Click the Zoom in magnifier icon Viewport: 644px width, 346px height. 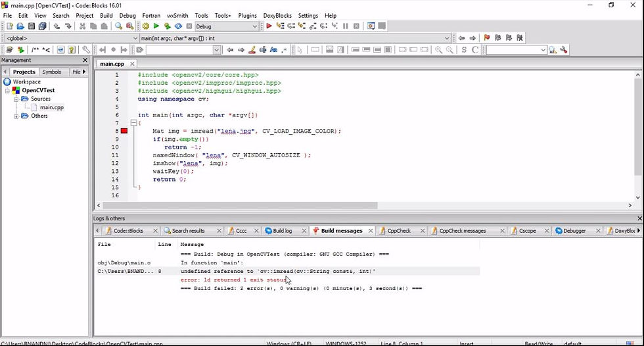tap(439, 50)
